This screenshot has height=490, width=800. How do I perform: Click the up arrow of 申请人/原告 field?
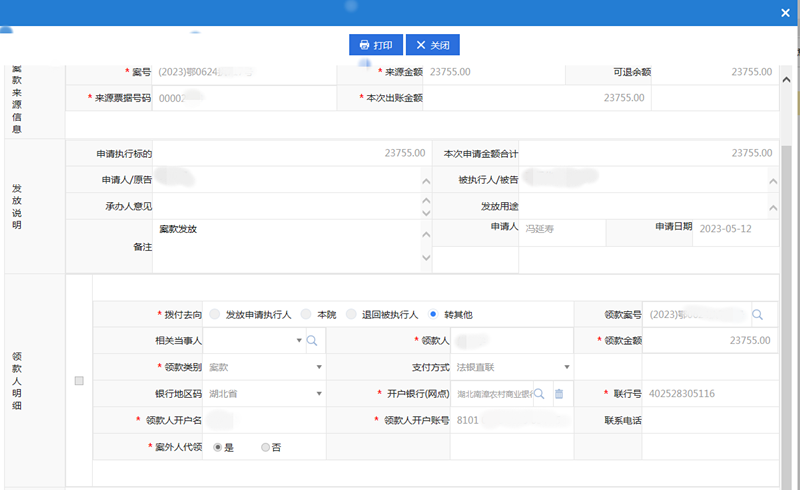427,181
